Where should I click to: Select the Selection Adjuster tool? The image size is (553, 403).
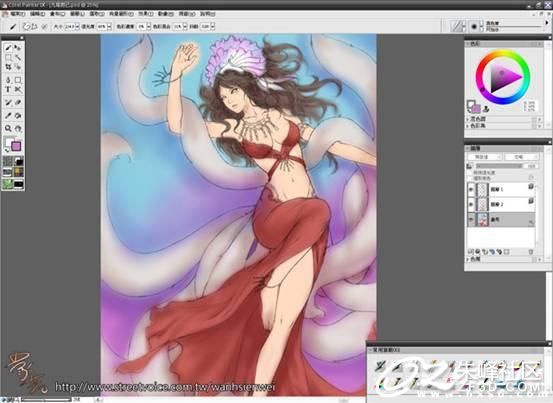pos(18,67)
